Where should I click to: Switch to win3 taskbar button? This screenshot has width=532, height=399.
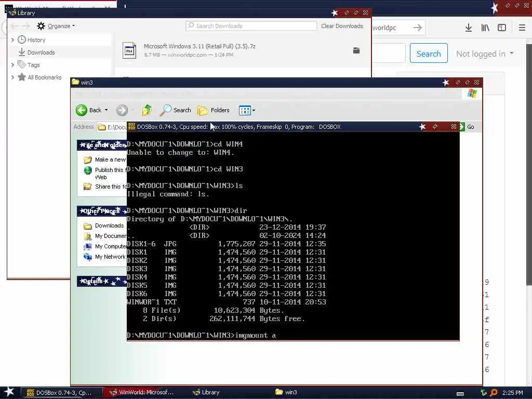pyautogui.click(x=286, y=393)
